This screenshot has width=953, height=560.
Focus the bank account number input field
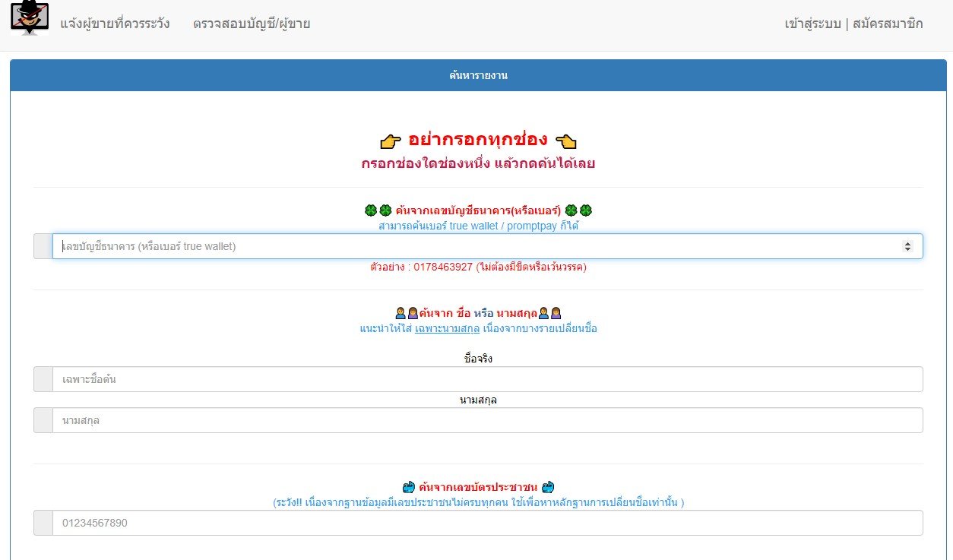pyautogui.click(x=471, y=246)
